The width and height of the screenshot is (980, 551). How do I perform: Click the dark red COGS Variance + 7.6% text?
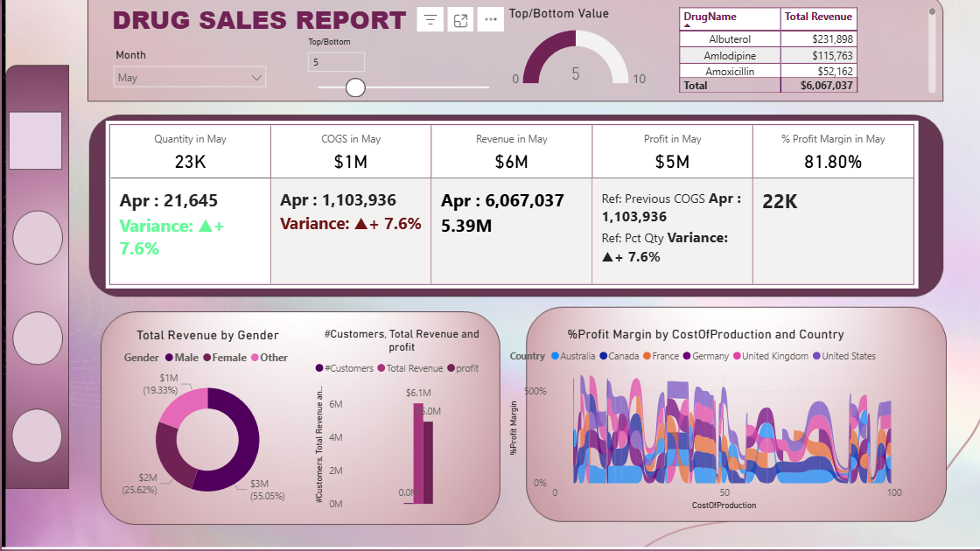pyautogui.click(x=351, y=224)
